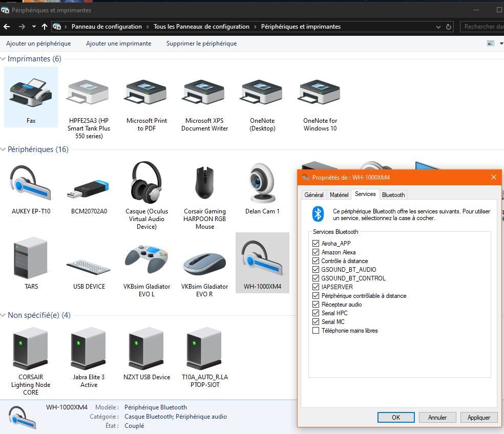Click Périphériques et imprimantes breadcrumb
The width and height of the screenshot is (504, 434).
point(301,27)
